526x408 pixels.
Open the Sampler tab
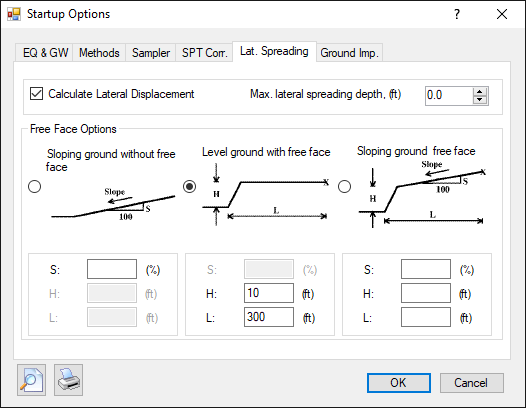pos(151,53)
